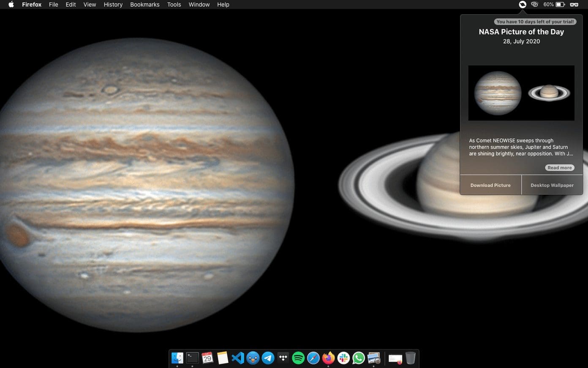Screen dimensions: 588x368
Task: Click the Trash icon in dock
Action: tap(410, 358)
